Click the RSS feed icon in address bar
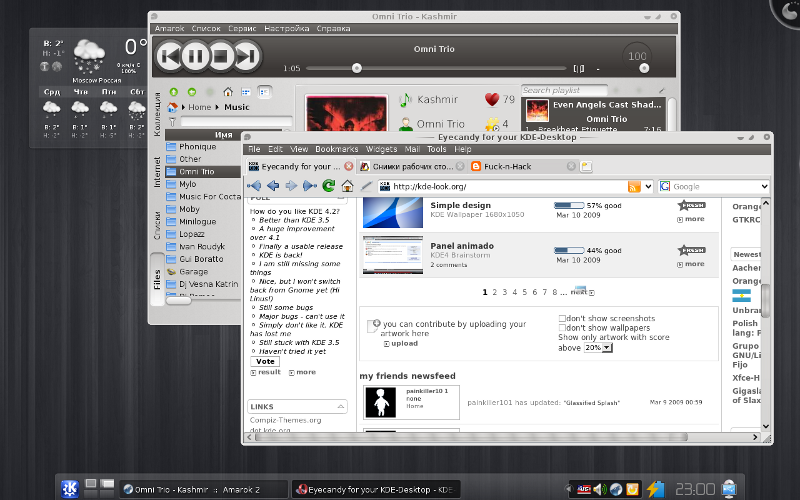This screenshot has height=500, width=800. tap(634, 187)
